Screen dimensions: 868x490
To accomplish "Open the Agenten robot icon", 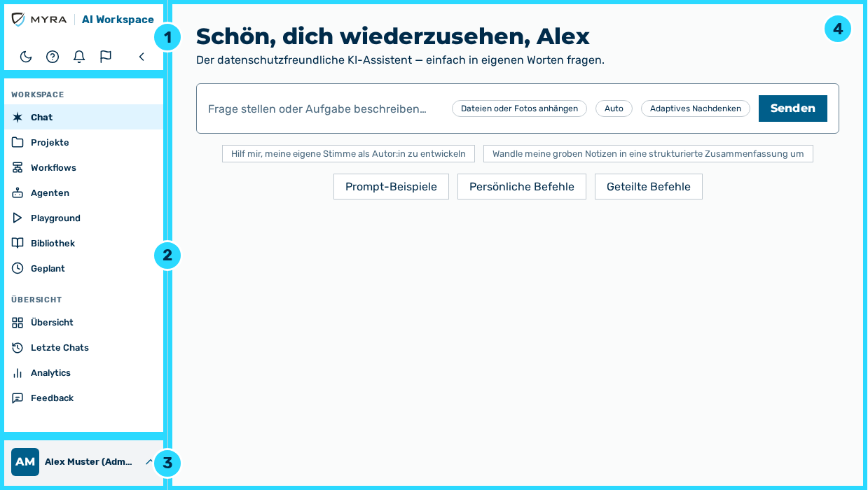I will pos(18,192).
